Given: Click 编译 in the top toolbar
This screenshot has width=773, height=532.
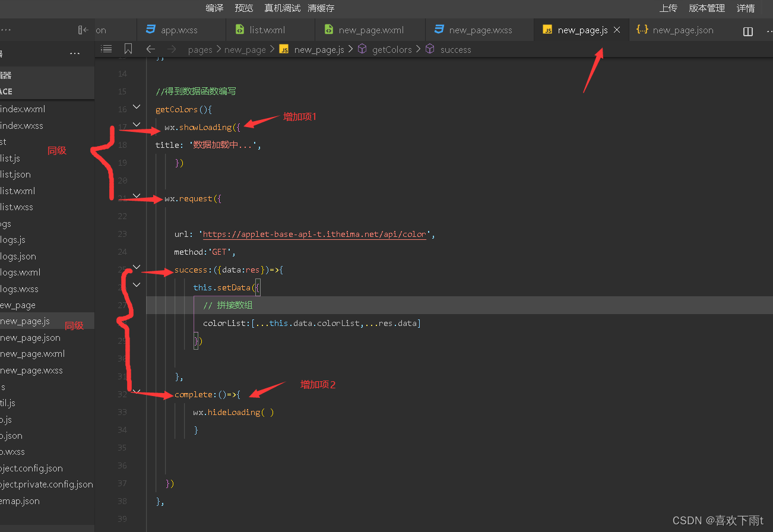Looking at the screenshot, I should pyautogui.click(x=214, y=8).
